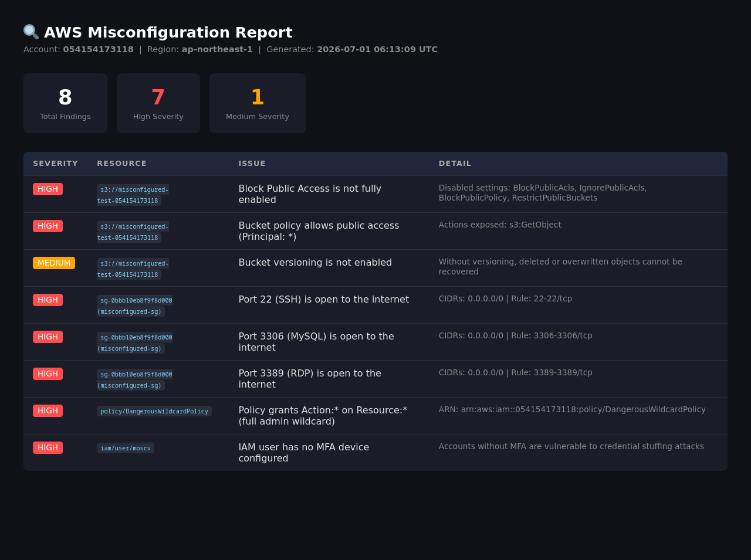Click the DETAIL column header
Image resolution: width=751 pixels, height=560 pixels.
coord(455,164)
